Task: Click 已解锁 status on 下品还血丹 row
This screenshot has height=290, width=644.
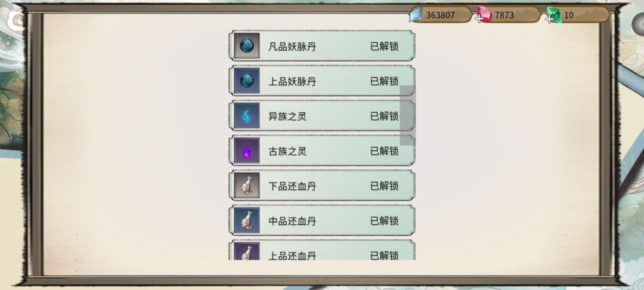Action: [x=385, y=186]
